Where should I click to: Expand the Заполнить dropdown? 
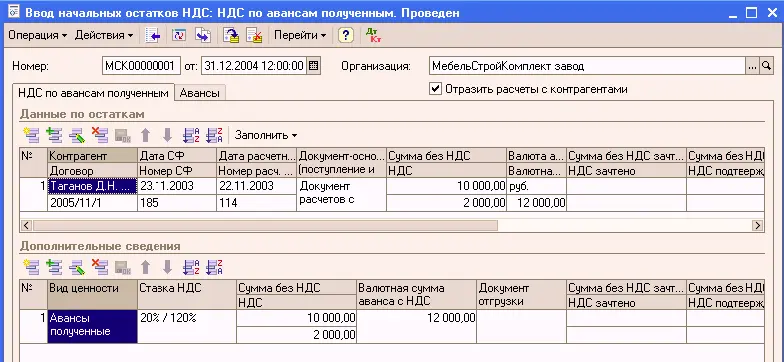tap(266, 135)
